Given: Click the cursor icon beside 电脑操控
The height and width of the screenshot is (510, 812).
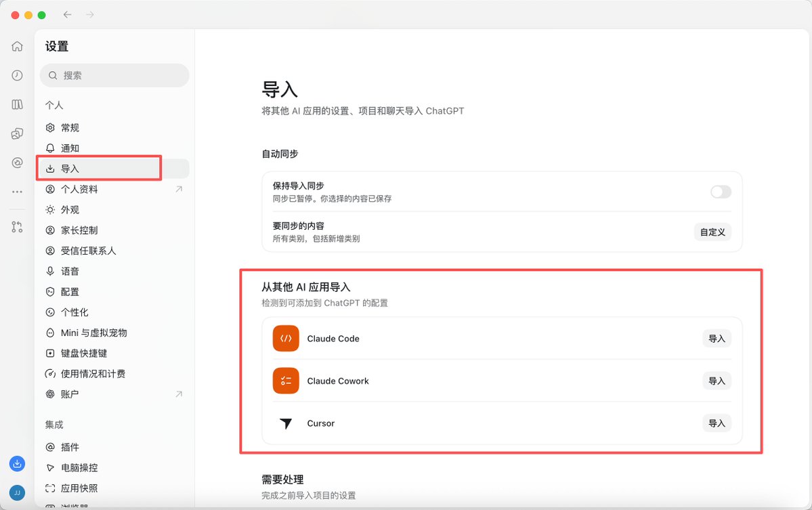Looking at the screenshot, I should (50, 467).
